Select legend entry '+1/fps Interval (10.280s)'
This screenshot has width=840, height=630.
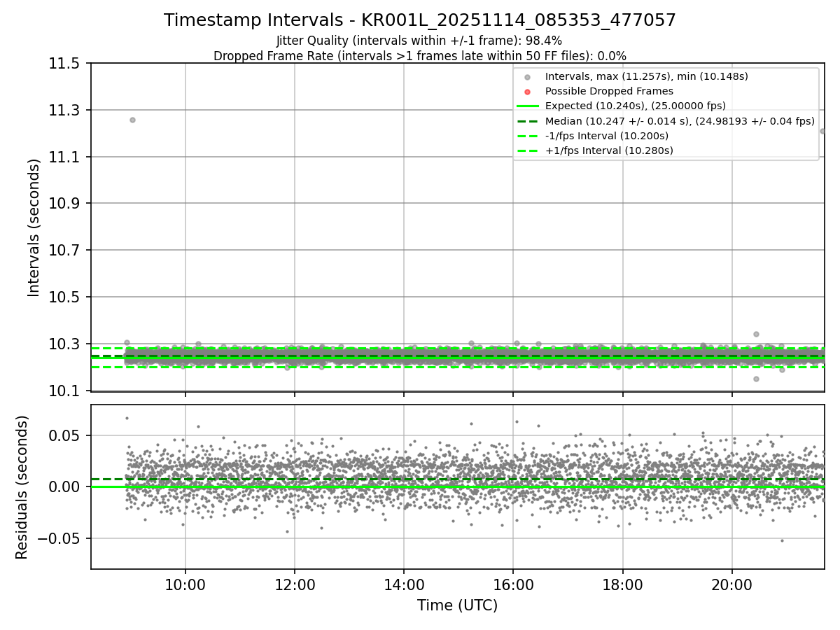point(609,150)
